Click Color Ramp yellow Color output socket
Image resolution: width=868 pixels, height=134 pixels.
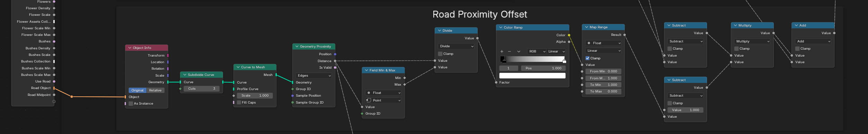(569, 35)
